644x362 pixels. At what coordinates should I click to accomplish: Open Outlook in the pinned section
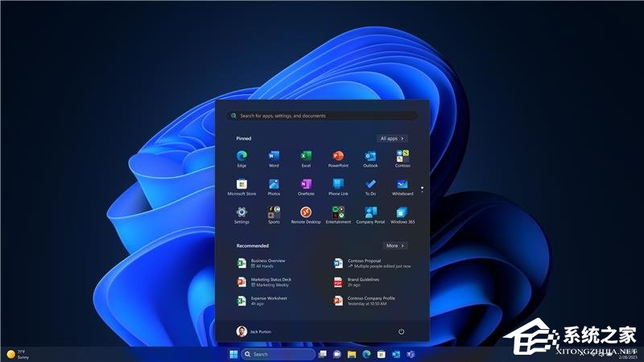370,158
